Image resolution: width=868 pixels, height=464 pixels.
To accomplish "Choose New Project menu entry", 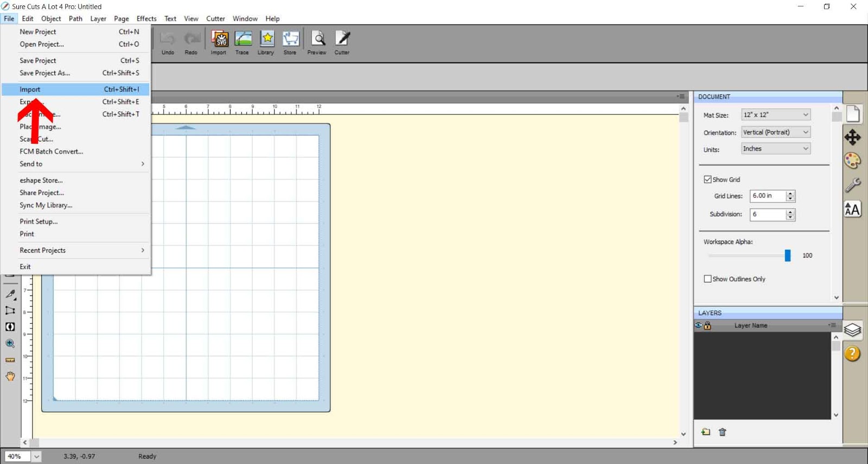I will 75,32.
